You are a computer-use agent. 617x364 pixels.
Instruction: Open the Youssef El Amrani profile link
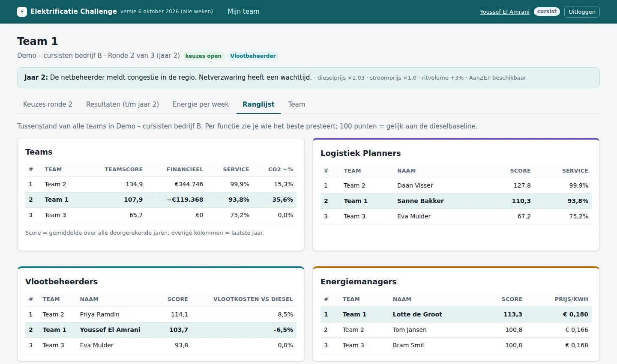(505, 12)
